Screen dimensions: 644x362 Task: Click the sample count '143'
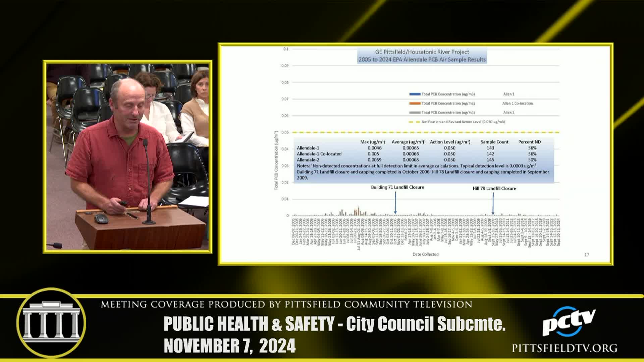490,148
